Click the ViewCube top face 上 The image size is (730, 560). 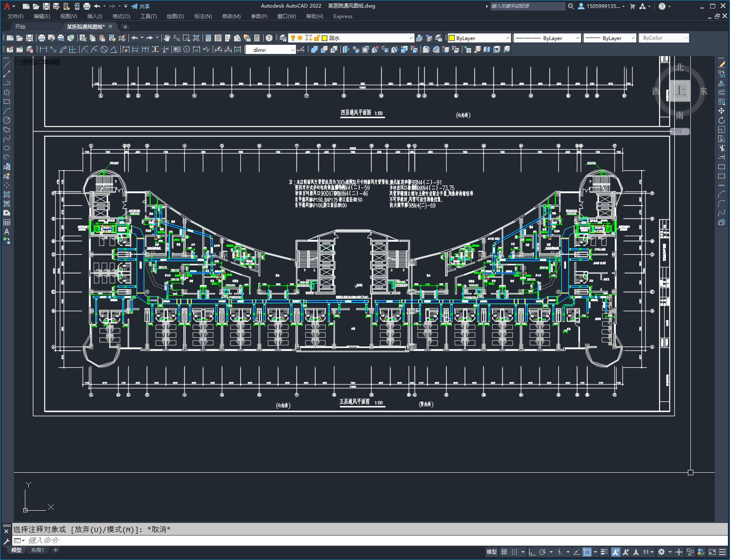click(679, 91)
